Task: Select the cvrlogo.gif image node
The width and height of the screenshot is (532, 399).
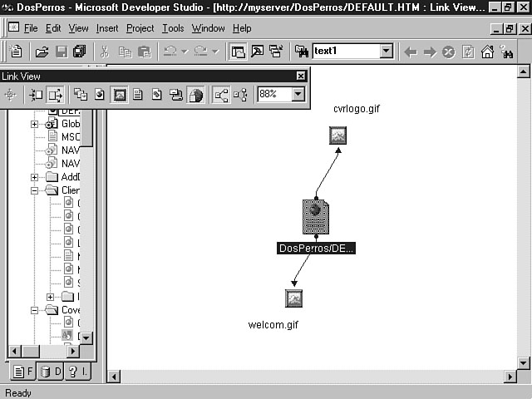Action: [x=337, y=135]
